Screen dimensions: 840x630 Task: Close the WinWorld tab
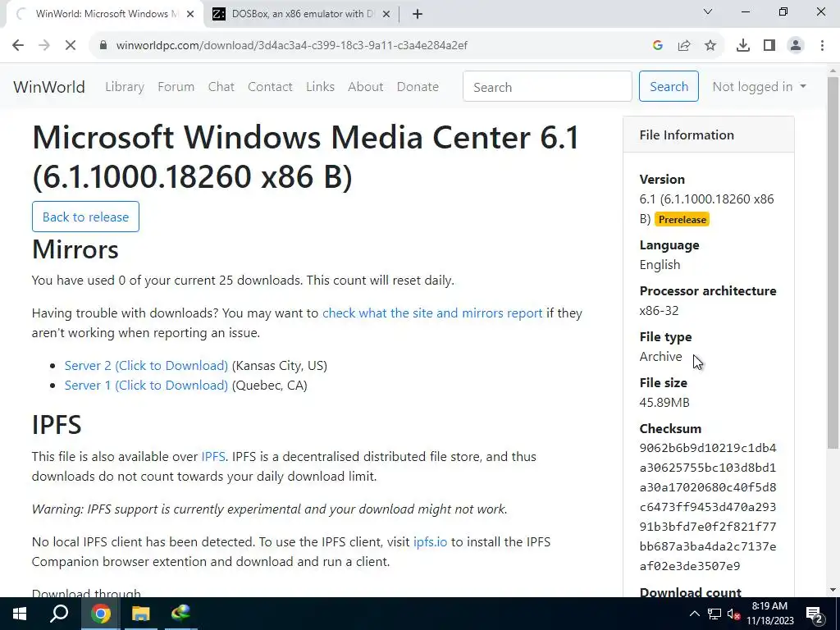click(190, 14)
